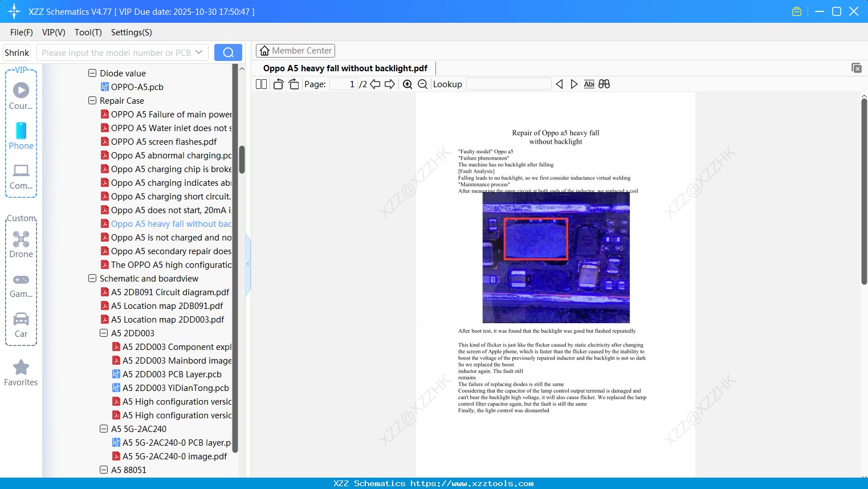This screenshot has width=868, height=489.
Task: Click the file tree vertical scrollbar thumb
Action: (242, 160)
